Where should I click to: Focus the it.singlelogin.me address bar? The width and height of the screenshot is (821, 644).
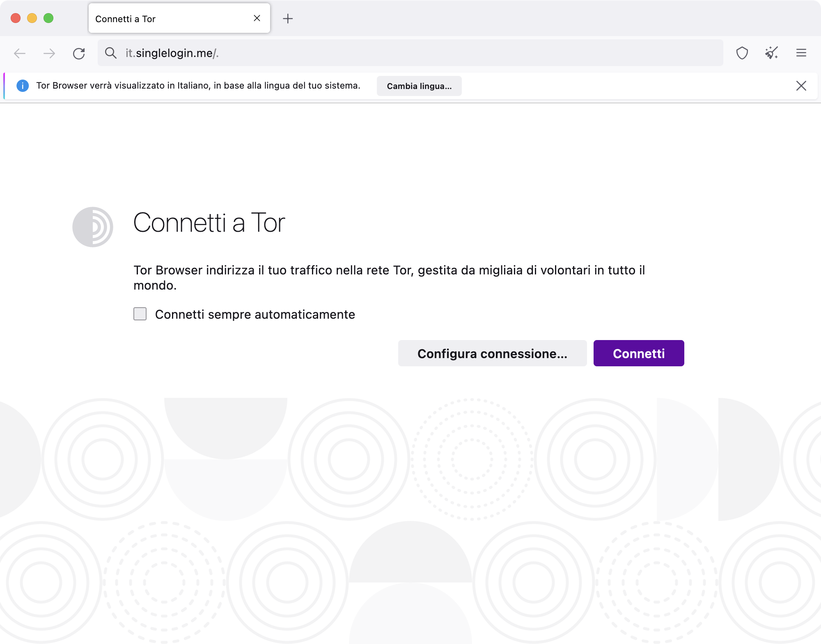coord(410,53)
